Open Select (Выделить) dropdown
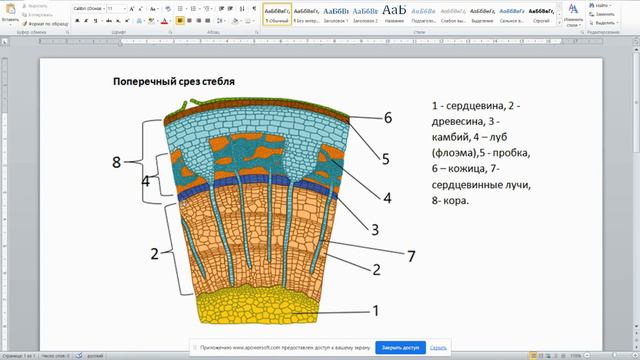 [x=604, y=23]
